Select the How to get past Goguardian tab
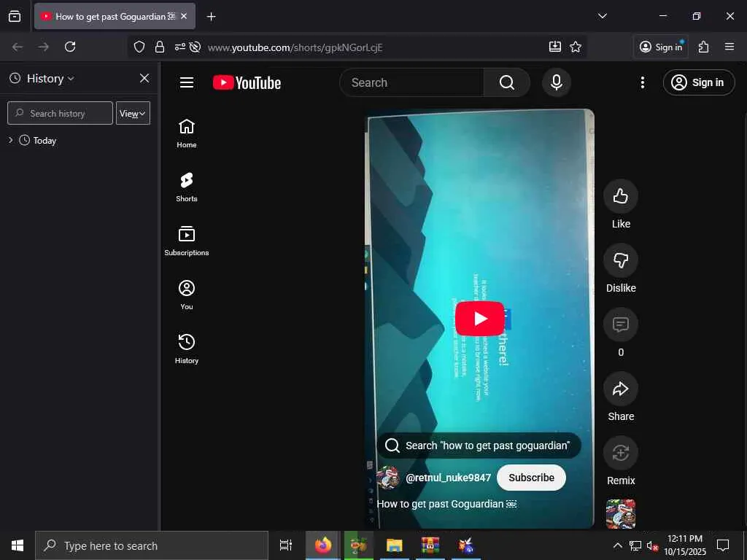This screenshot has height=560, width=747. point(115,16)
